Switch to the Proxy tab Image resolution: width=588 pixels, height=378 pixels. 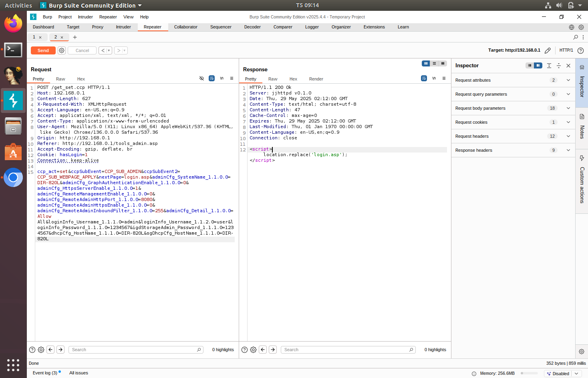pyautogui.click(x=97, y=27)
